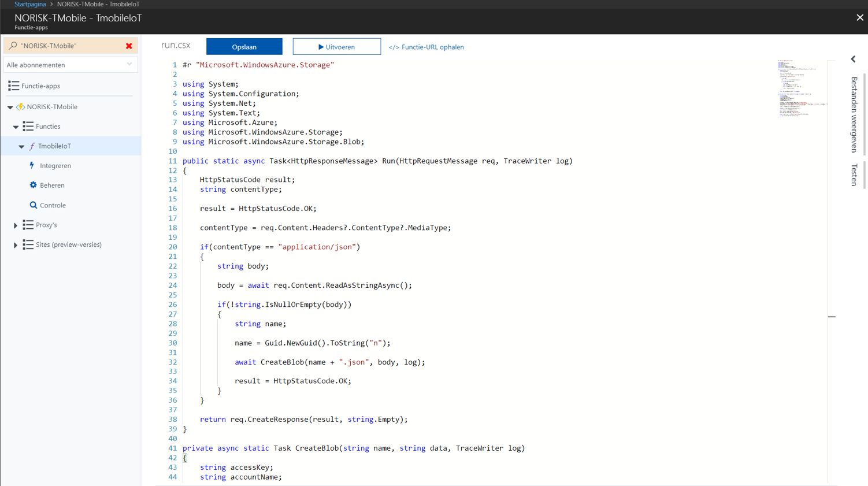Click the Sites (preview-versies) list icon
Image resolution: width=868 pixels, height=486 pixels.
(28, 244)
